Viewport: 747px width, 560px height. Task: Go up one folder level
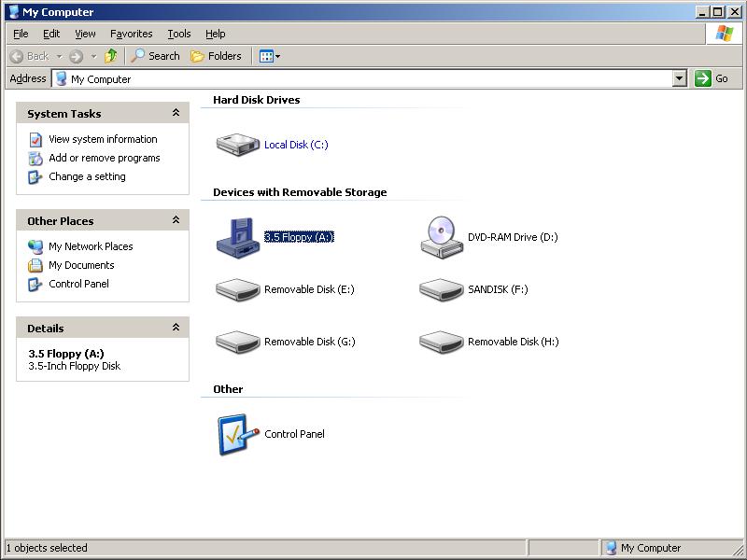(111, 56)
